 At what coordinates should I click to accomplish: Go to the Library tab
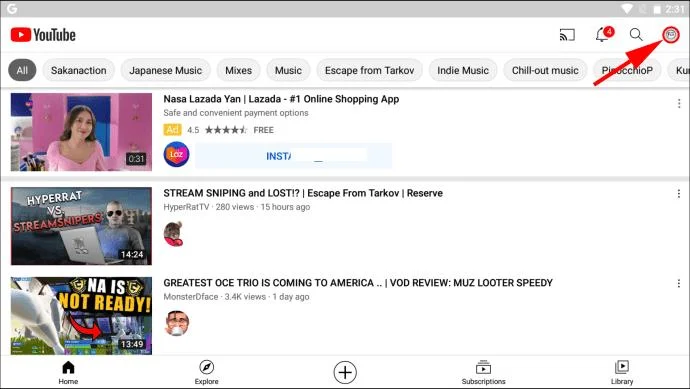[622, 373]
